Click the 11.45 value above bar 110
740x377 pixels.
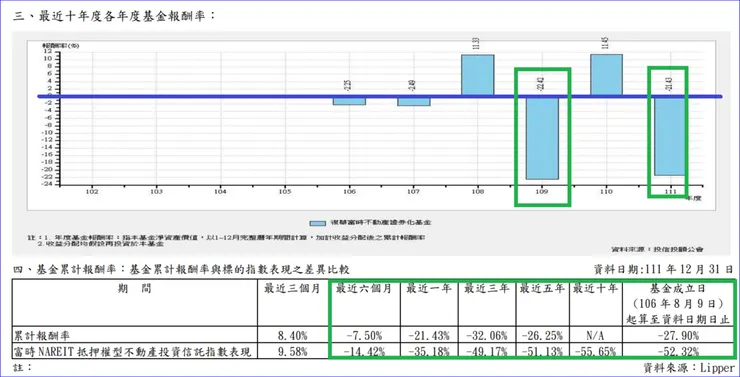tap(606, 44)
